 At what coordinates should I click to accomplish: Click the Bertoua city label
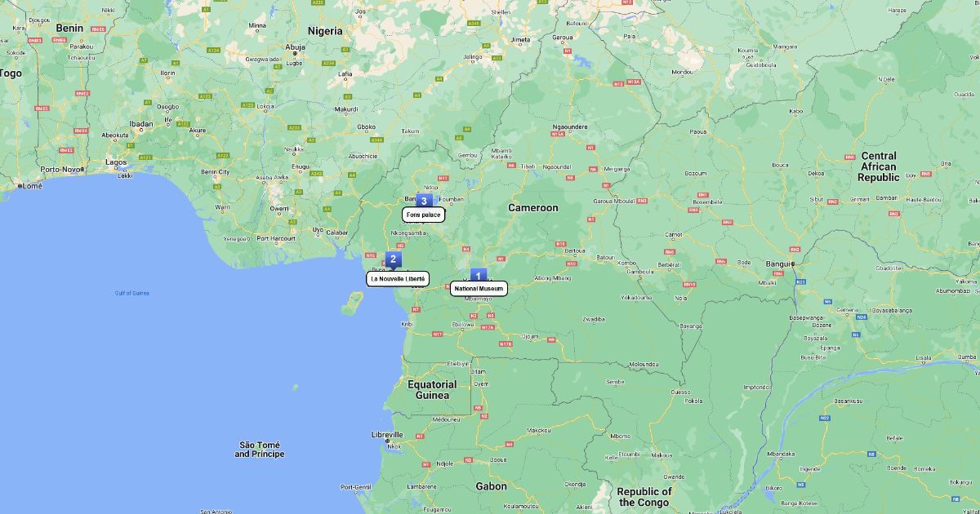pyautogui.click(x=575, y=250)
